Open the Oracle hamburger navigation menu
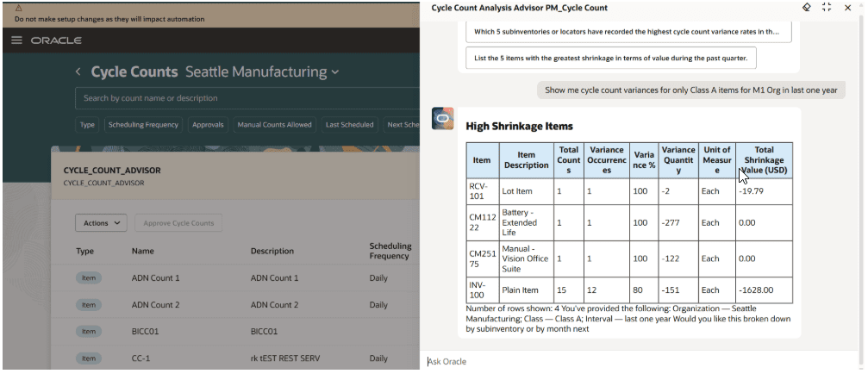Viewport: 868px width, 380px height. (16, 40)
